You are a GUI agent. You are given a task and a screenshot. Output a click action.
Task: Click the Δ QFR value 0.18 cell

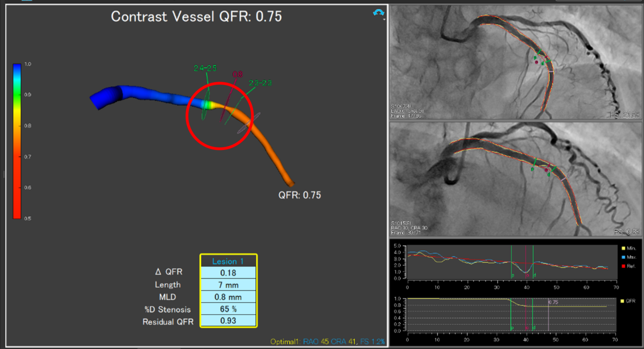click(228, 272)
